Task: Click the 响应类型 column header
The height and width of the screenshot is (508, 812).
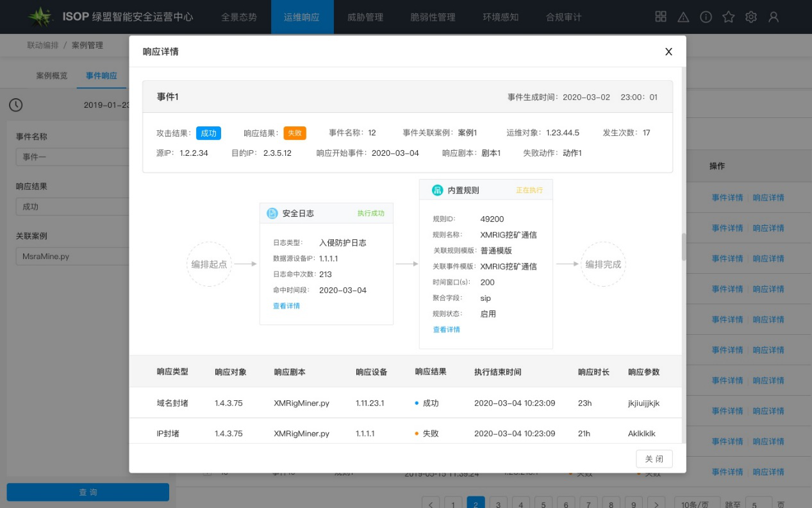Action: 173,372
